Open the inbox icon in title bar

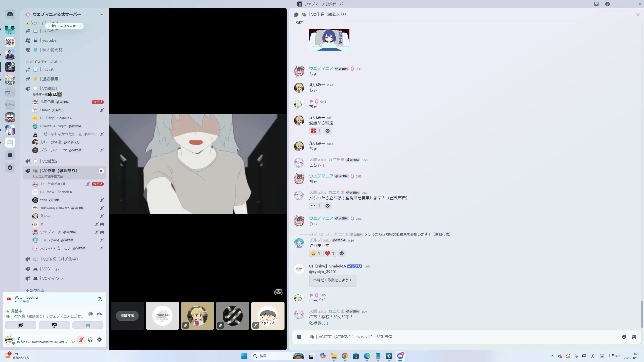(x=596, y=4)
